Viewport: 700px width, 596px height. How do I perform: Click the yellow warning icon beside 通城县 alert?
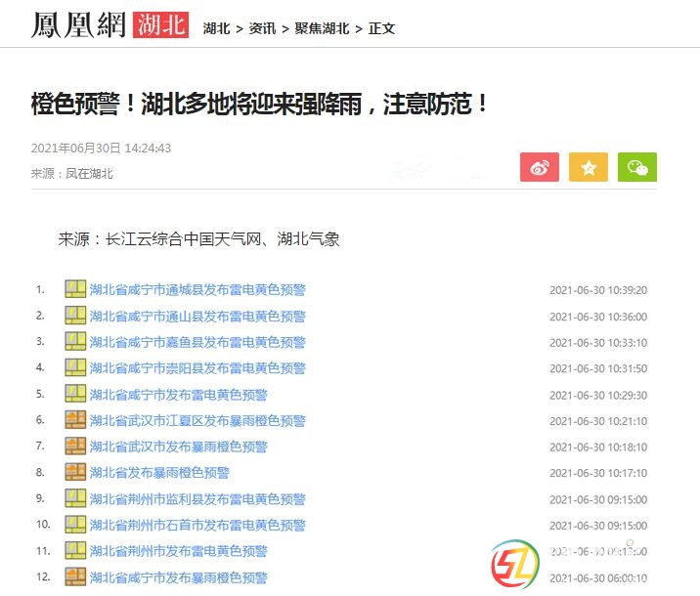pyautogui.click(x=75, y=289)
